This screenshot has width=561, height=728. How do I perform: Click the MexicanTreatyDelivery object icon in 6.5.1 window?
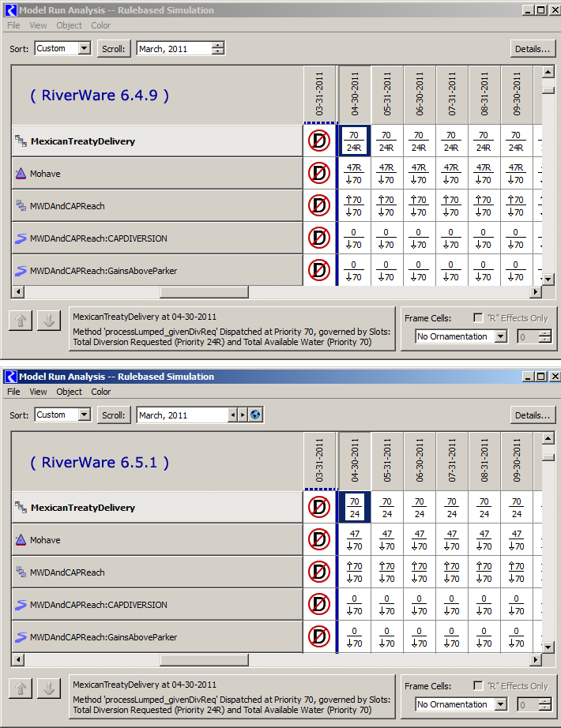point(21,507)
